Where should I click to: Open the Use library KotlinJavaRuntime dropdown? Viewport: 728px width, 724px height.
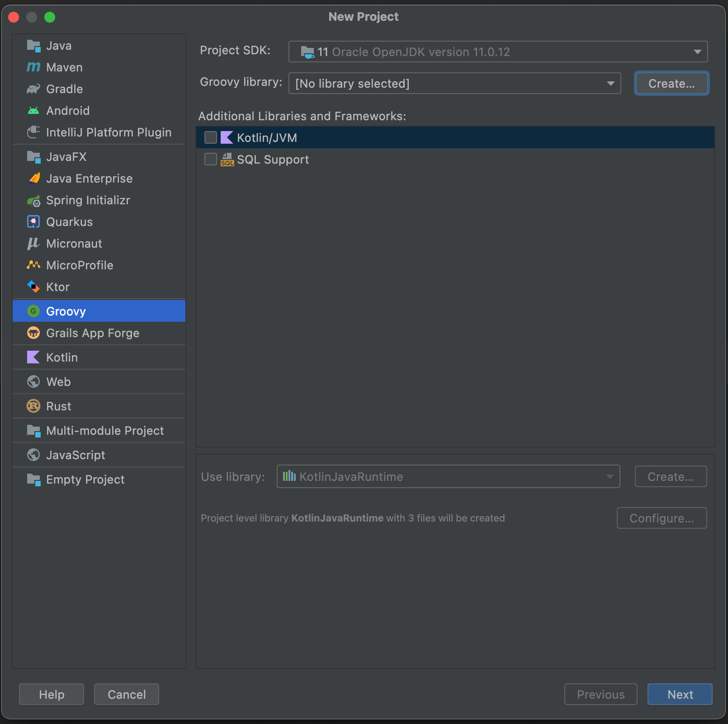[448, 476]
